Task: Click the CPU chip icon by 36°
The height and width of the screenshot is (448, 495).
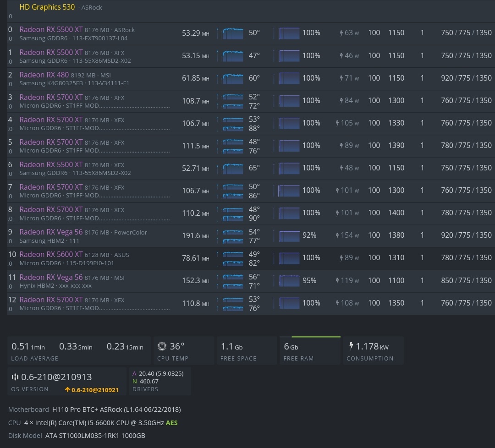Action: click(162, 346)
